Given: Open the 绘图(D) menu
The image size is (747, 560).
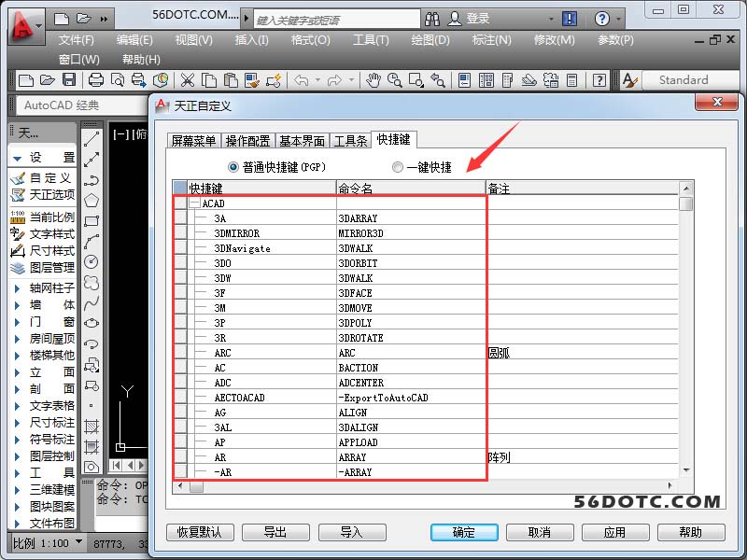Looking at the screenshot, I should (430, 40).
